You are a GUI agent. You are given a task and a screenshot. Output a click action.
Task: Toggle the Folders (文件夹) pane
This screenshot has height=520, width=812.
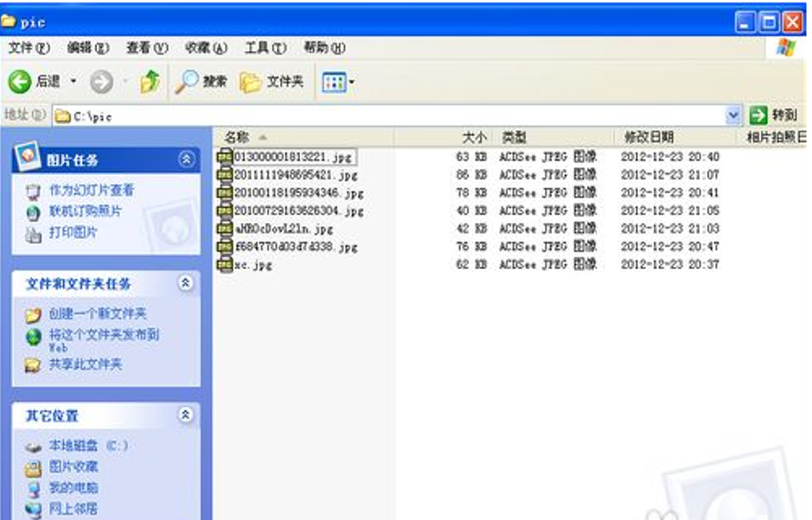[272, 82]
